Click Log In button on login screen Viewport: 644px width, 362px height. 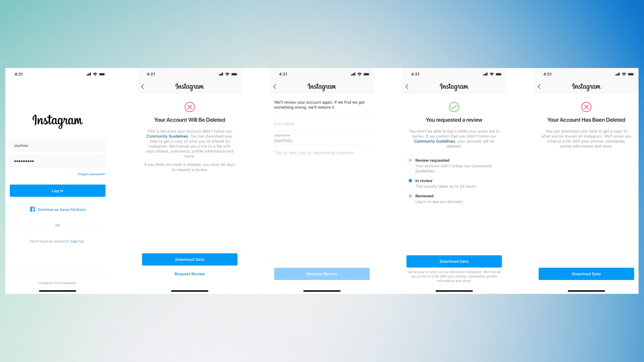57,190
